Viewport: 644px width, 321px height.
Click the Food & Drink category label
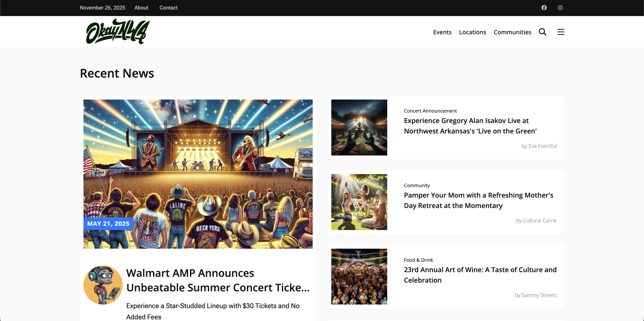point(418,260)
